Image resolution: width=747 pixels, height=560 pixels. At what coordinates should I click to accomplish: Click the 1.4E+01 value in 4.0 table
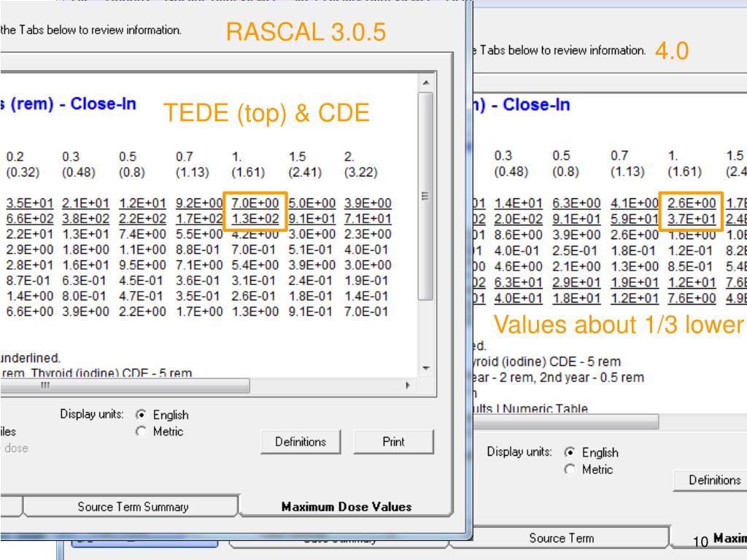pyautogui.click(x=519, y=203)
